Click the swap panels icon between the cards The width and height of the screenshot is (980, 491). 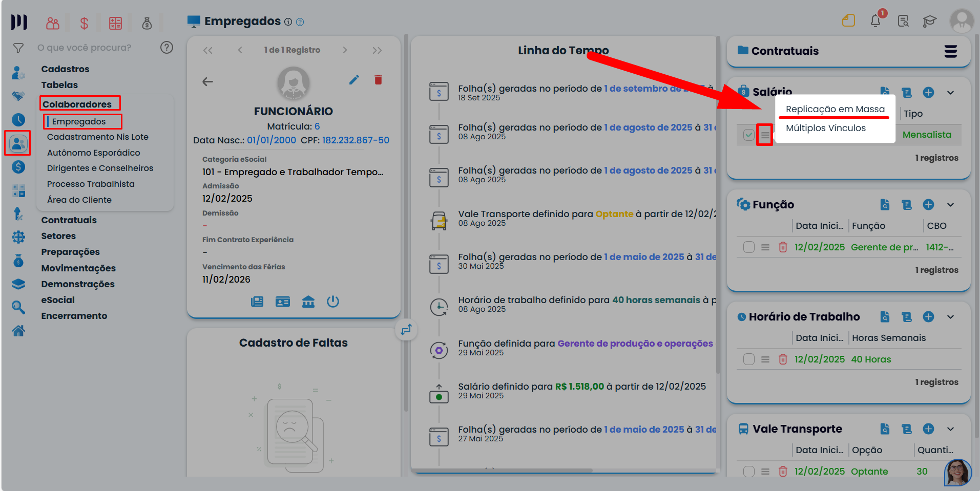407,329
